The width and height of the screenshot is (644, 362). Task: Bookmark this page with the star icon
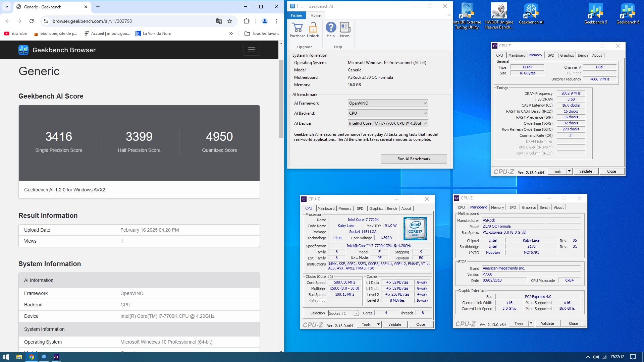pyautogui.click(x=230, y=21)
